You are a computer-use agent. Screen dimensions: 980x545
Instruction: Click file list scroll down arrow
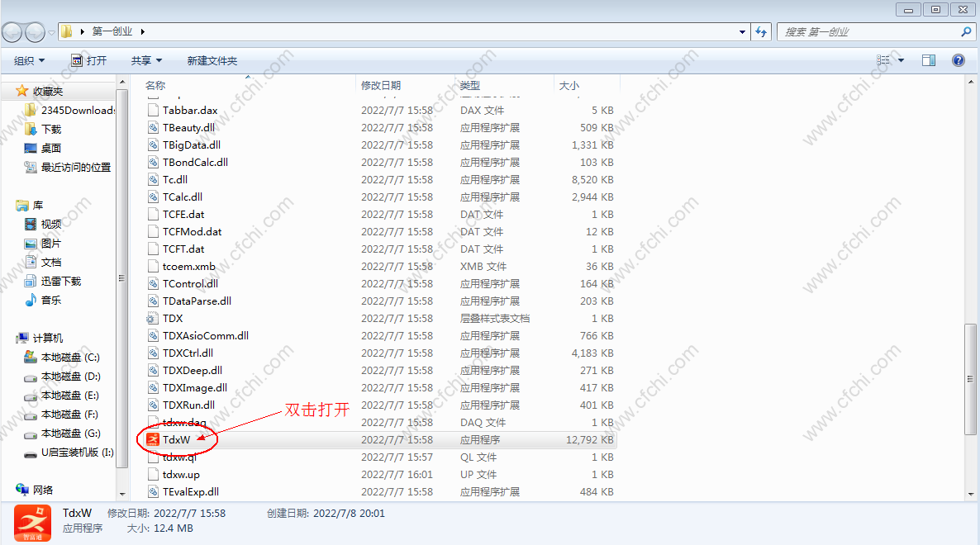pos(970,494)
